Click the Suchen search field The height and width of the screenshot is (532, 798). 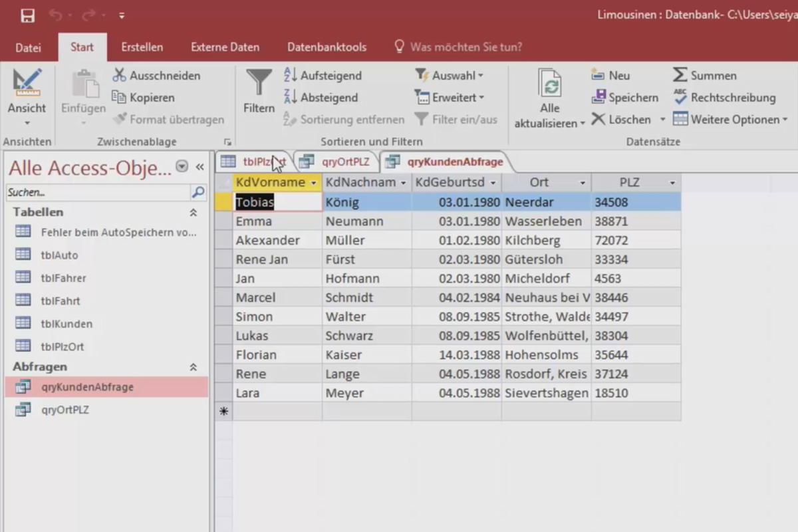click(98, 192)
